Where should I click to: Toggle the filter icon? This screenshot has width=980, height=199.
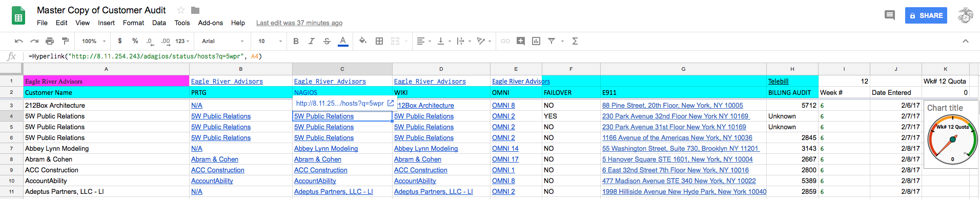(x=552, y=41)
